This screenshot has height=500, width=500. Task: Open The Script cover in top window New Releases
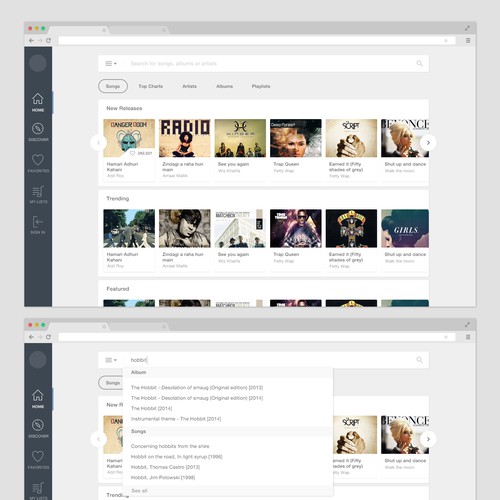coord(351,138)
